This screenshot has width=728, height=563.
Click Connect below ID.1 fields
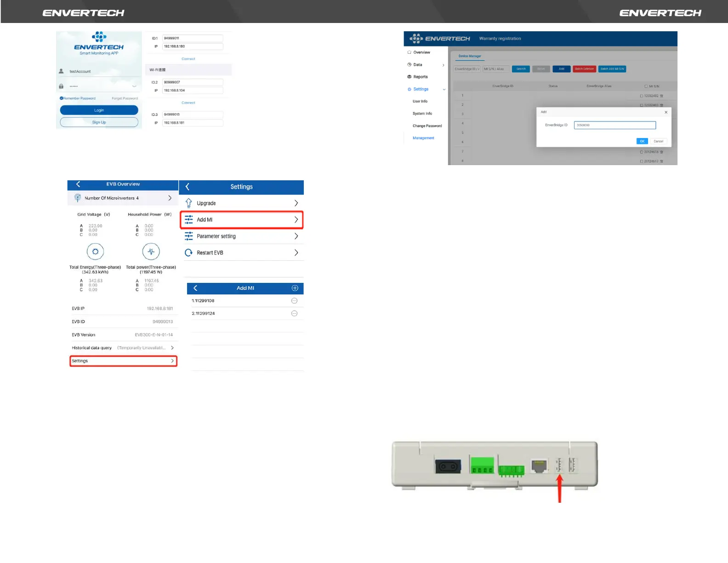[188, 59]
